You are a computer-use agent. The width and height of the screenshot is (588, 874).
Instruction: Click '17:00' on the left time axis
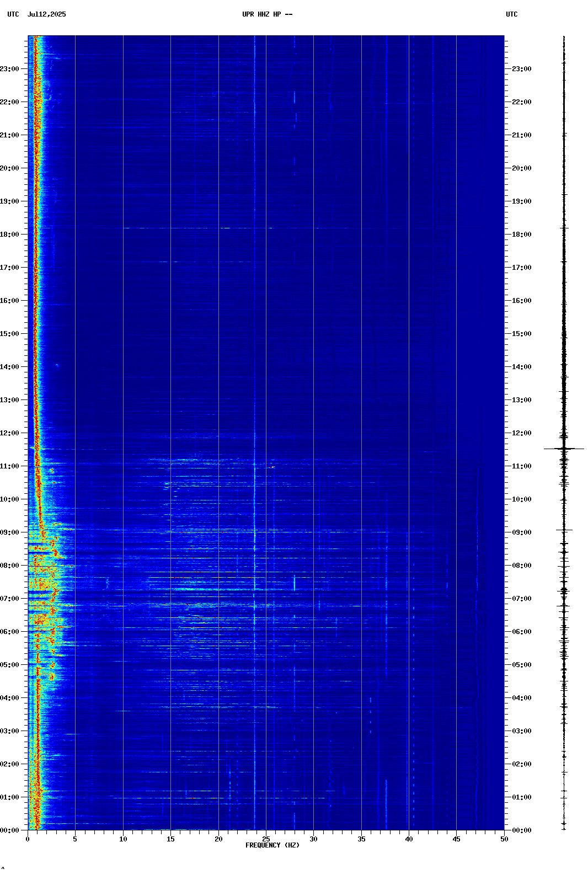9,268
